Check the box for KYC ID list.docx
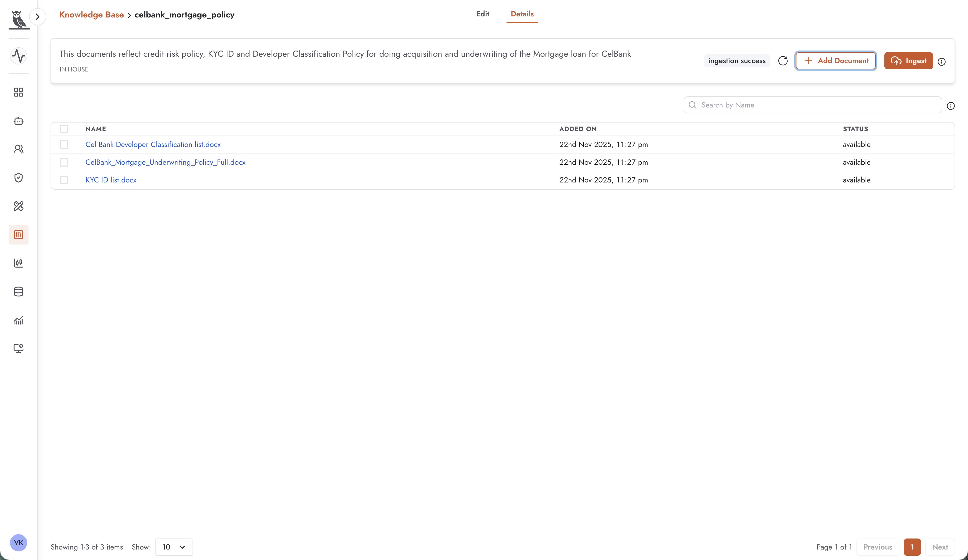This screenshot has height=560, width=968. tap(64, 180)
